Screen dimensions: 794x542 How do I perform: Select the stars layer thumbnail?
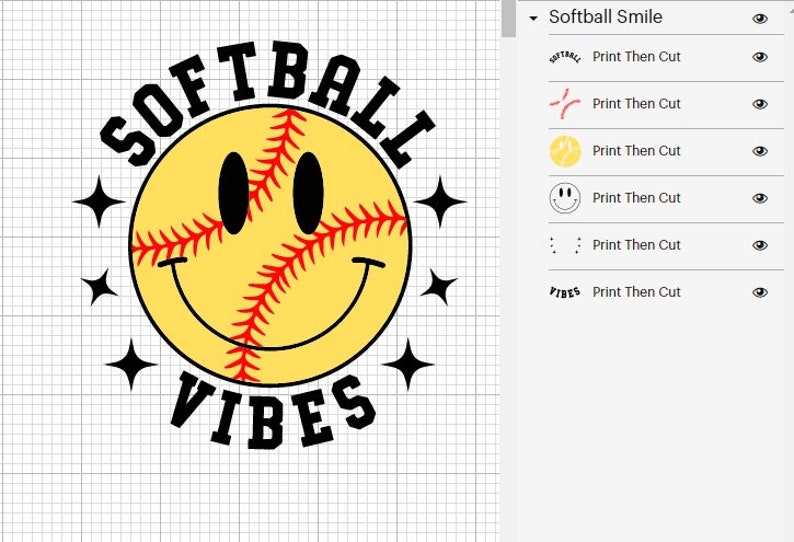[565, 245]
